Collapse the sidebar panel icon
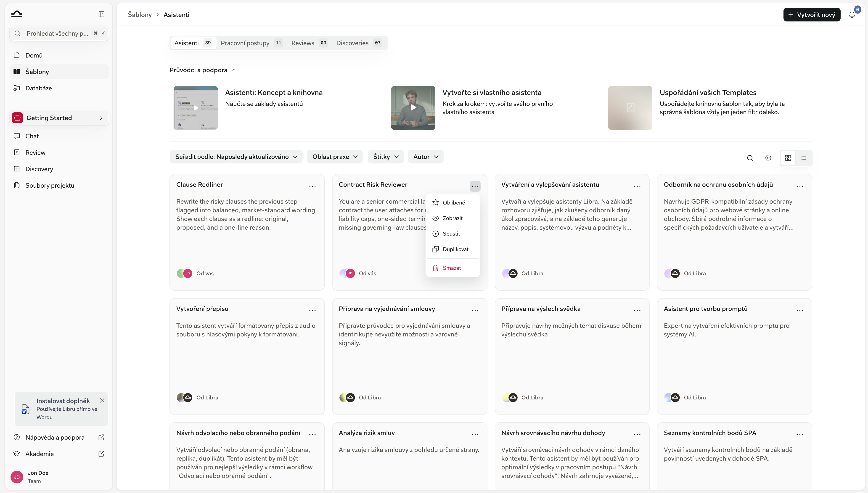 pos(101,14)
